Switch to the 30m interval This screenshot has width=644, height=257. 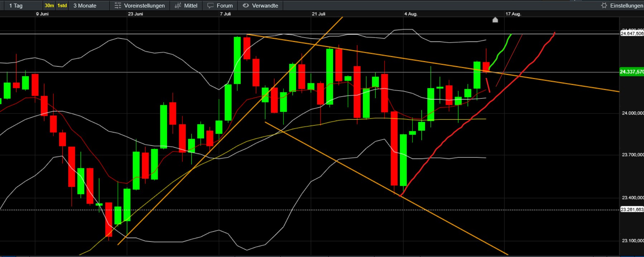pos(49,5)
